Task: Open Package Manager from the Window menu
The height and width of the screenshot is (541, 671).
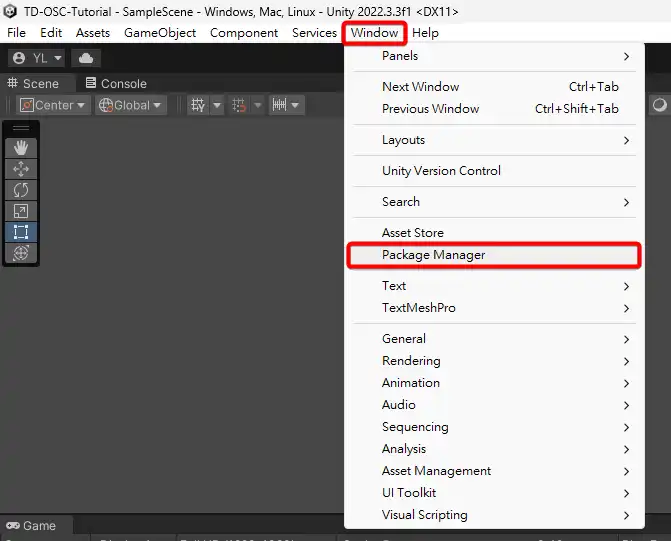Action: tap(493, 255)
